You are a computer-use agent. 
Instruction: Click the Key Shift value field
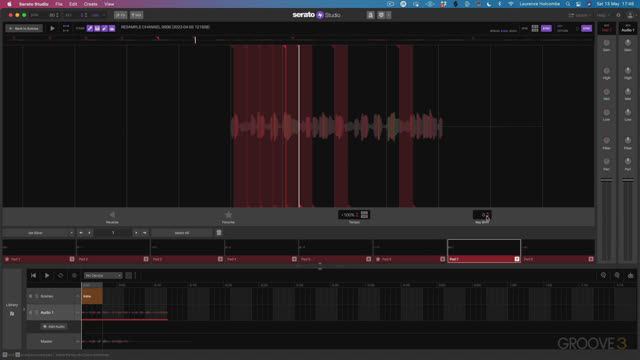point(482,215)
